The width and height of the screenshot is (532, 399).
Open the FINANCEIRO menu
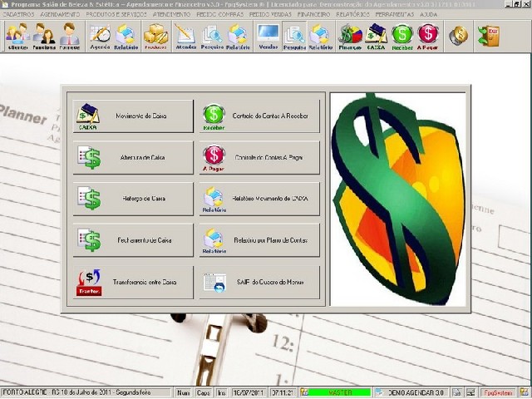tap(314, 15)
